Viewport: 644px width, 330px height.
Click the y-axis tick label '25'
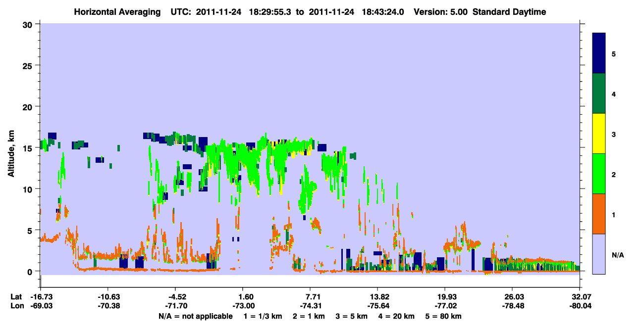(29, 66)
